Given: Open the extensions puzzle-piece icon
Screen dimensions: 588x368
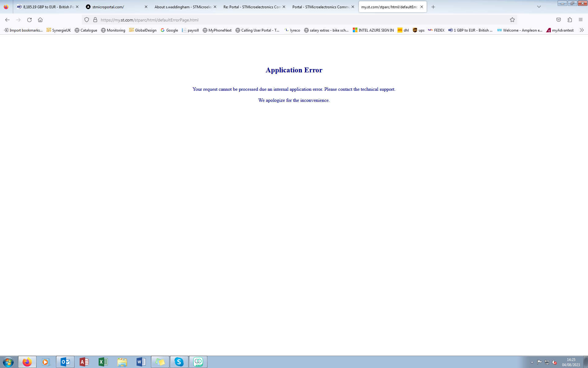Looking at the screenshot, I should point(570,20).
